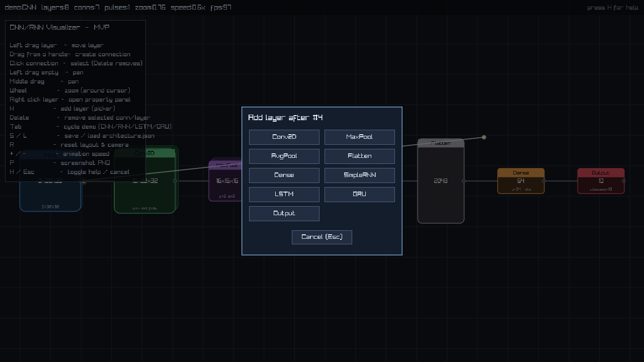Select the red Output 10 layer node

[x=601, y=181]
